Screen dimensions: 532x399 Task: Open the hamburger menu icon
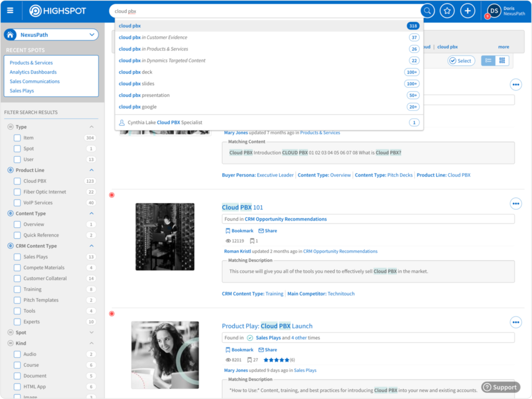tap(10, 10)
